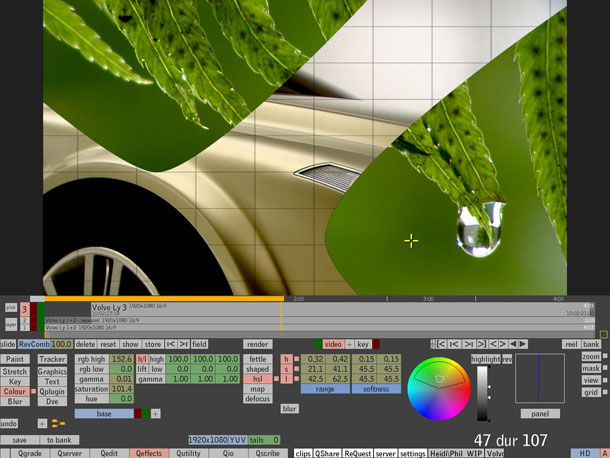Viewport: 610px width, 458px height.
Task: Click the plus icon next to base
Action: [x=155, y=413]
